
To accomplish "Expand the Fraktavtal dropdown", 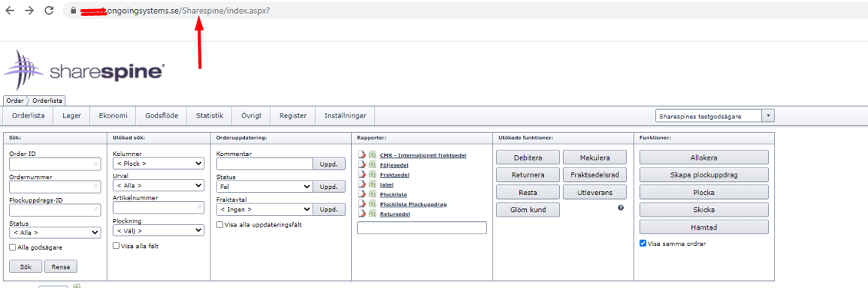I will point(264,210).
